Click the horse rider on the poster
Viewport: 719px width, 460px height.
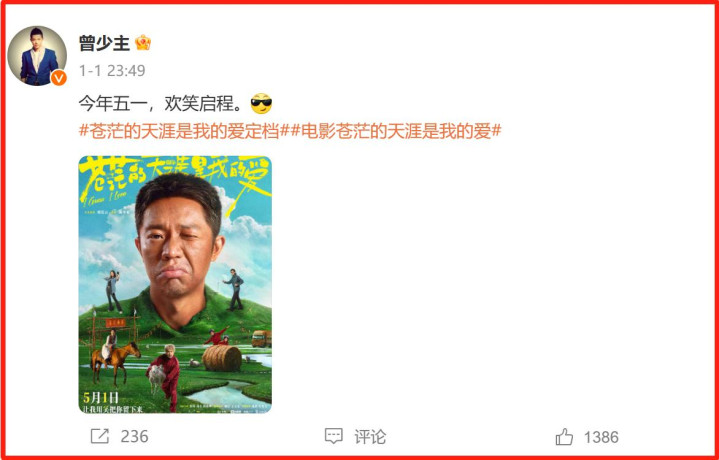click(x=114, y=357)
